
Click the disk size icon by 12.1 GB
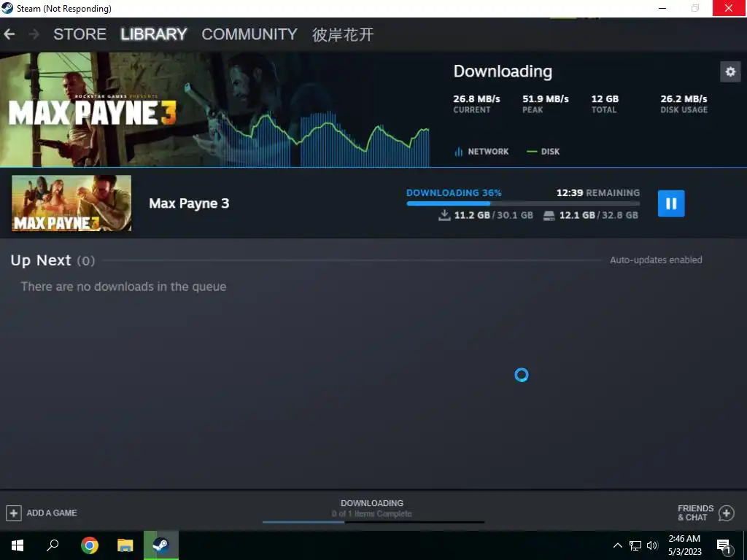pos(549,216)
